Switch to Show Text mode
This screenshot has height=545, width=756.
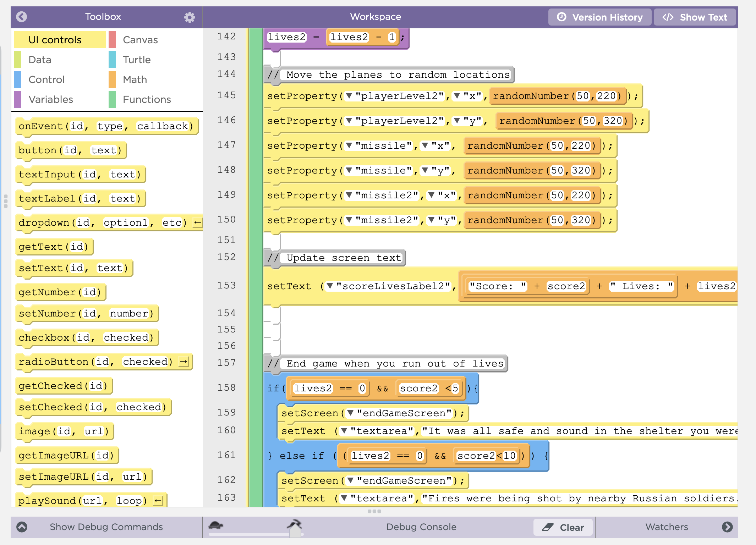(x=695, y=17)
